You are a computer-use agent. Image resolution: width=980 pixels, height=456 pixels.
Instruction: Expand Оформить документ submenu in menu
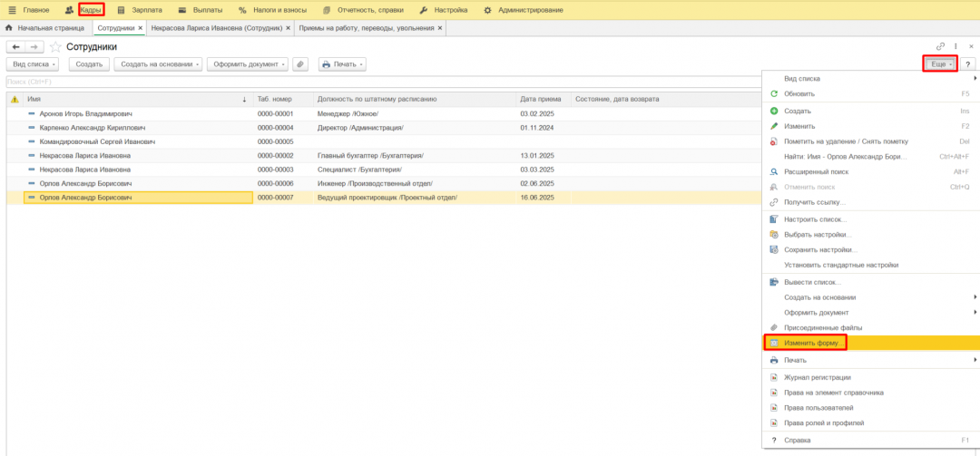(x=871, y=313)
